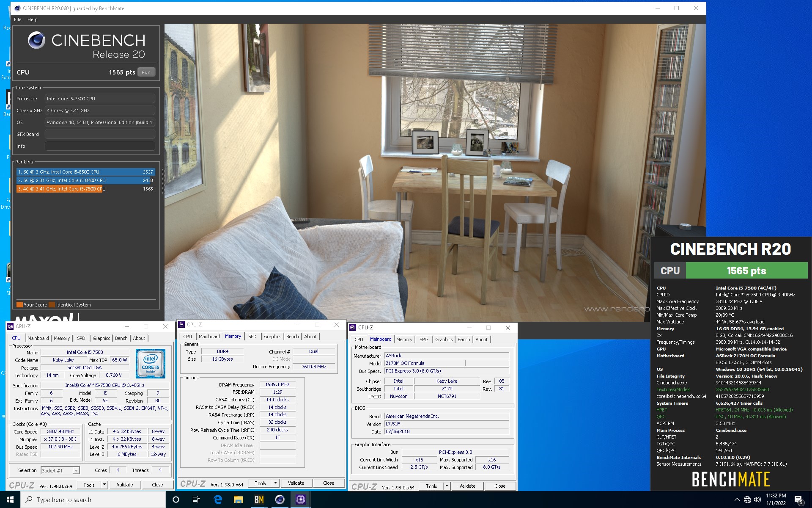Show hidden system tray icons

coord(737,500)
